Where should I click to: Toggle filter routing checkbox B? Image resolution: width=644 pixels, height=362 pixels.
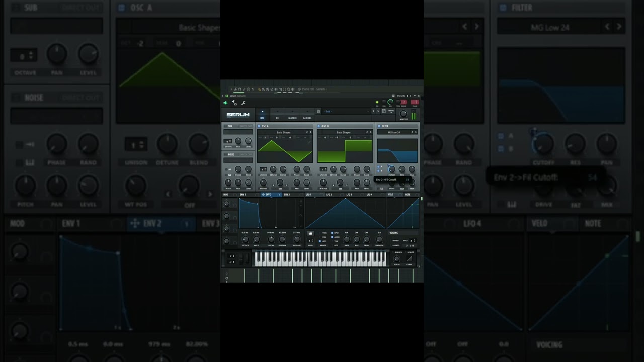tap(378, 171)
